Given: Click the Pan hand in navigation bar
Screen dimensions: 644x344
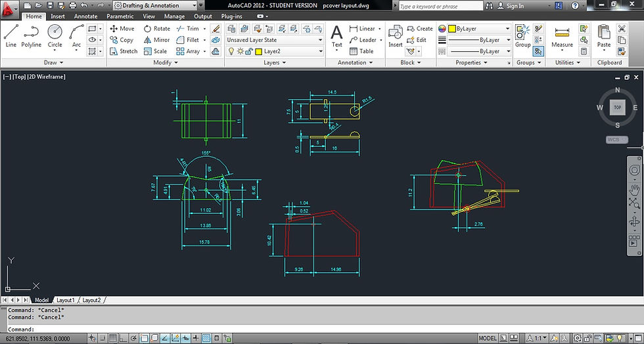Looking at the screenshot, I should pyautogui.click(x=633, y=190).
